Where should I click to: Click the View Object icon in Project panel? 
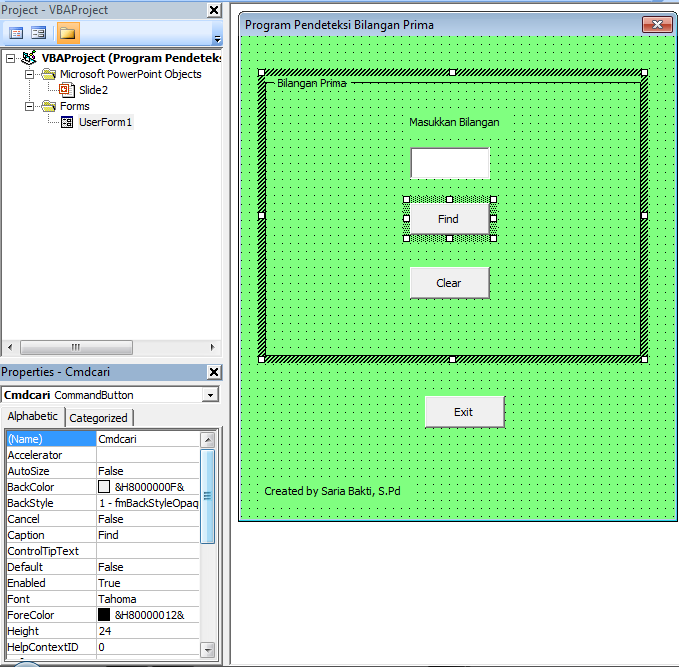tap(39, 33)
